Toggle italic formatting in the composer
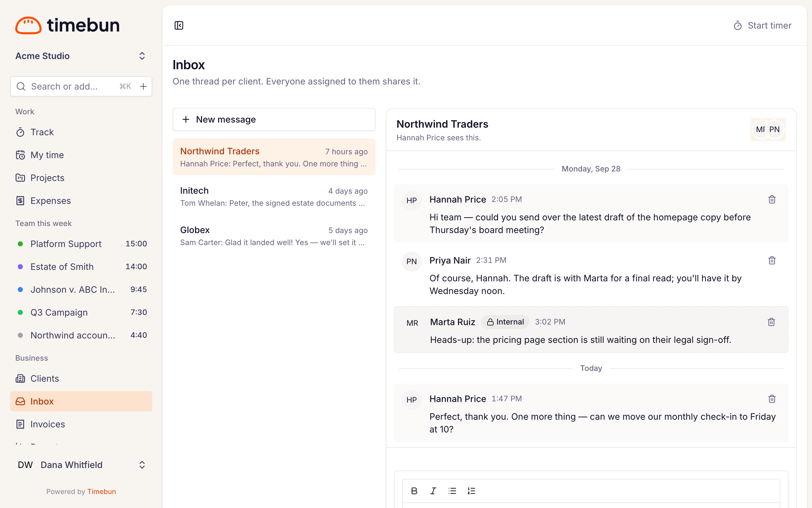The height and width of the screenshot is (508, 812). pos(433,491)
